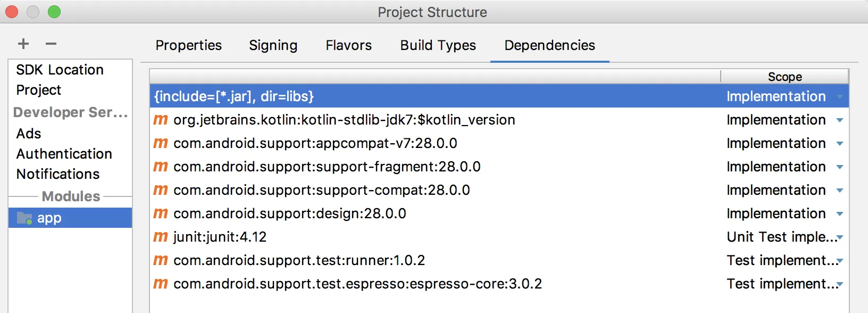
Task: Open scope dropdown for design:28.0.0 dependency
Action: pyautogui.click(x=840, y=214)
